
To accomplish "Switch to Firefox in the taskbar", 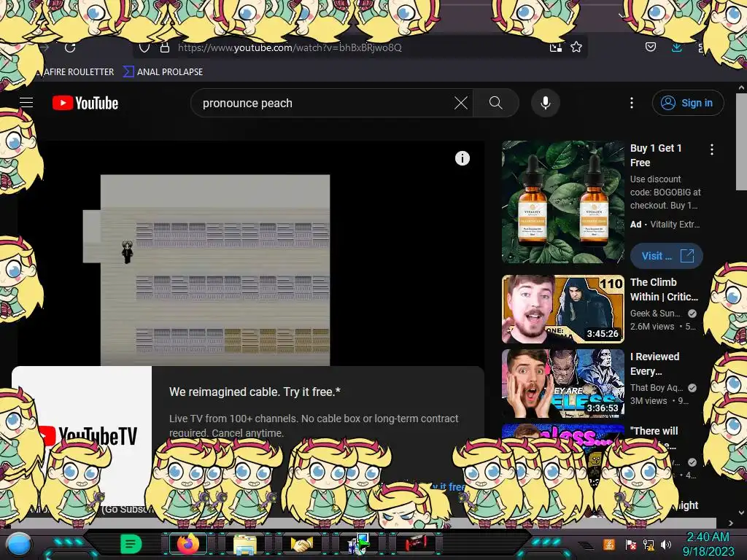I will (x=188, y=544).
